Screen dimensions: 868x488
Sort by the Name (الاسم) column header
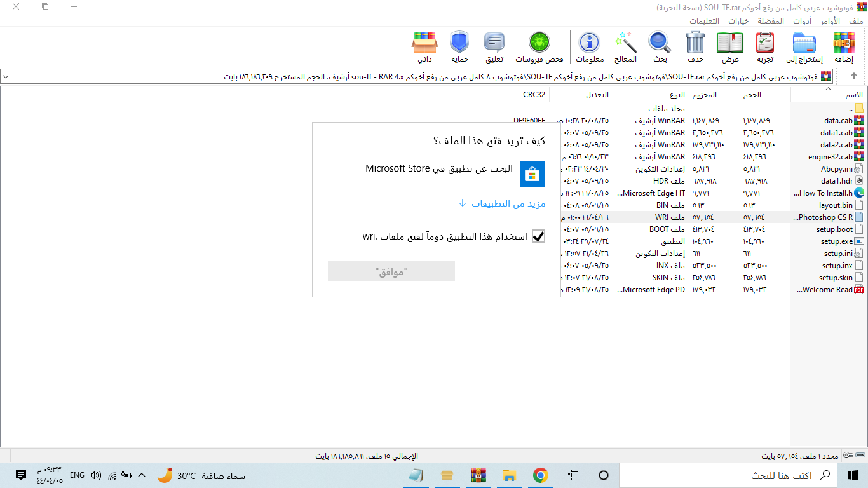829,95
